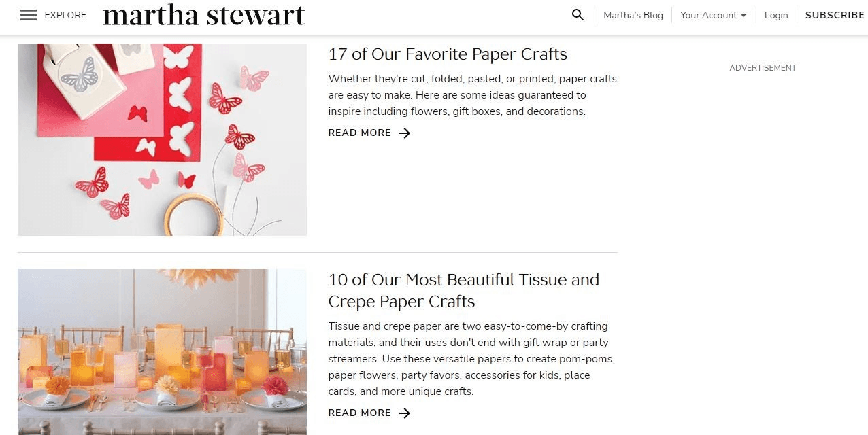Click READ MORE under tissue paper article

click(x=360, y=413)
